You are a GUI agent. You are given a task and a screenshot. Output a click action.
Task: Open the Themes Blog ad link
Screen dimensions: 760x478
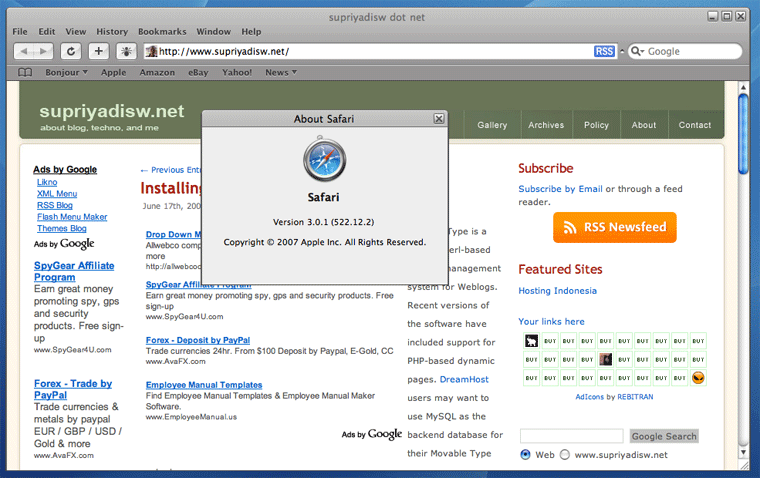pos(62,229)
